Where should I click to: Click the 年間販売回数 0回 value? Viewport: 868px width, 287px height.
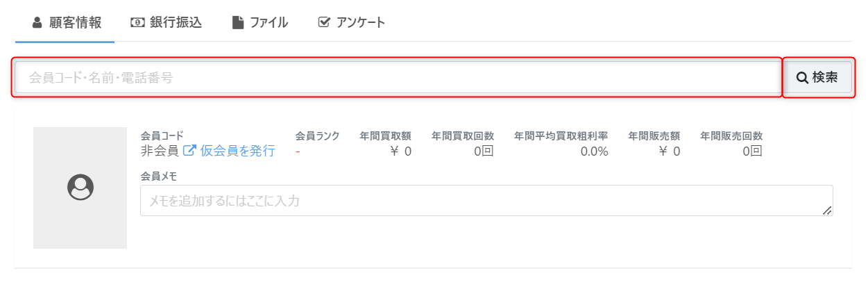pyautogui.click(x=752, y=151)
